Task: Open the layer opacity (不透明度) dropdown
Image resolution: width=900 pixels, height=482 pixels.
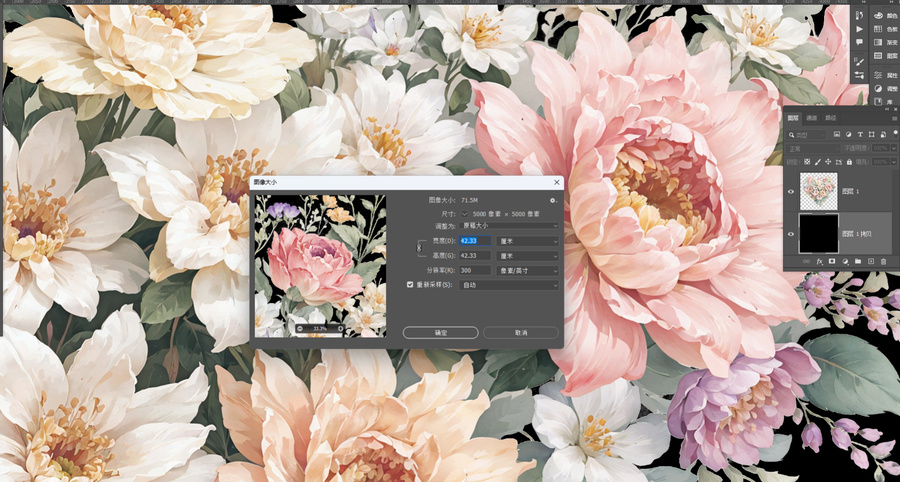Action: [895, 148]
